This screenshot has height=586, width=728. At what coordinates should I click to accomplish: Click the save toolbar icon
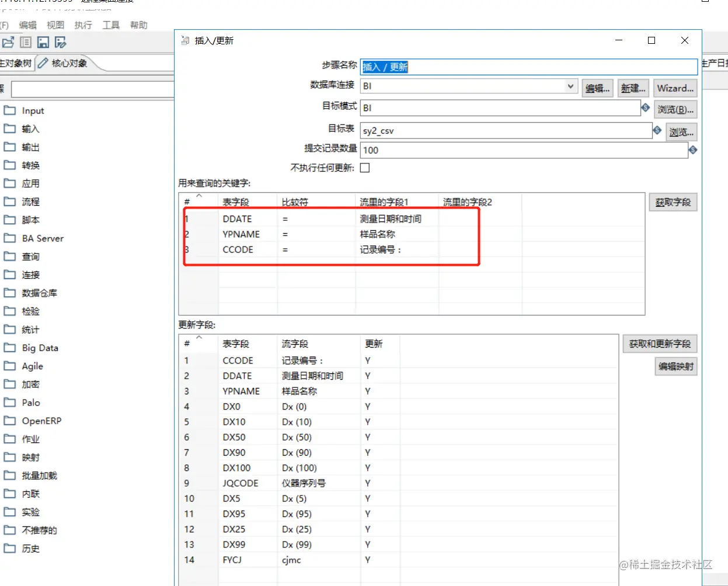click(x=43, y=42)
